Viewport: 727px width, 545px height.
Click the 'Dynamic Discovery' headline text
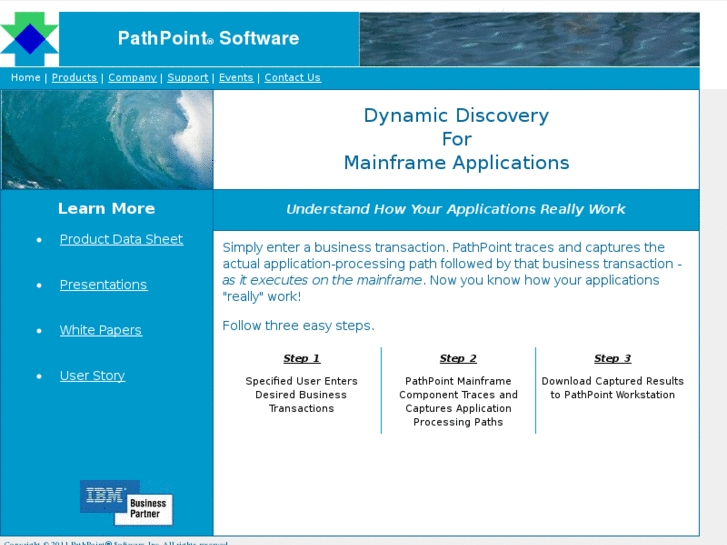click(x=456, y=115)
